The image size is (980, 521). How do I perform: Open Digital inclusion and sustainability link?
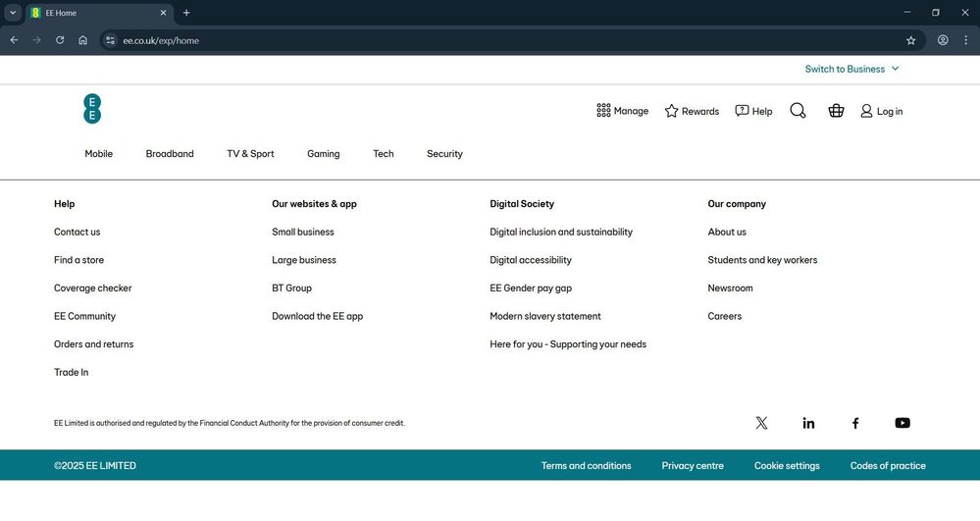560,232
